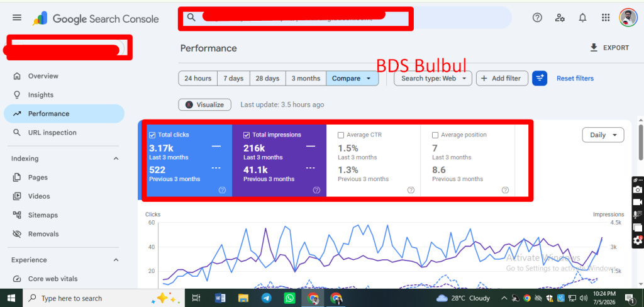This screenshot has height=307, width=644.
Task: Open the Help question mark icon
Action: click(x=537, y=18)
